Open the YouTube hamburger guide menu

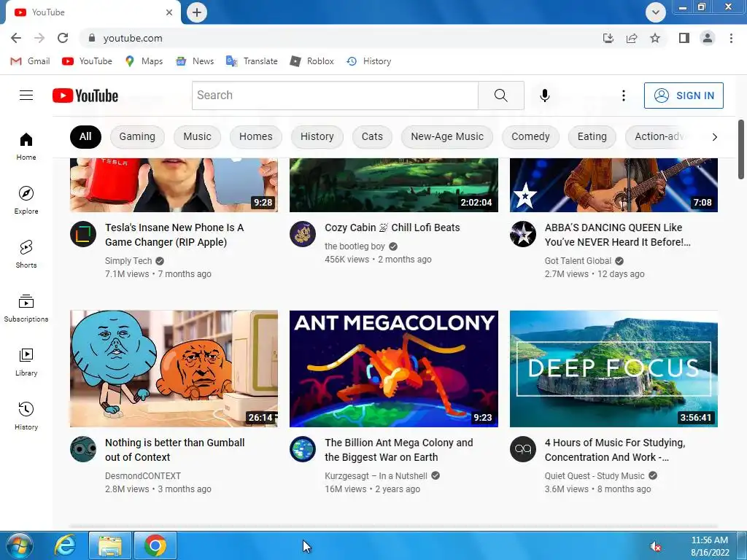click(x=26, y=96)
